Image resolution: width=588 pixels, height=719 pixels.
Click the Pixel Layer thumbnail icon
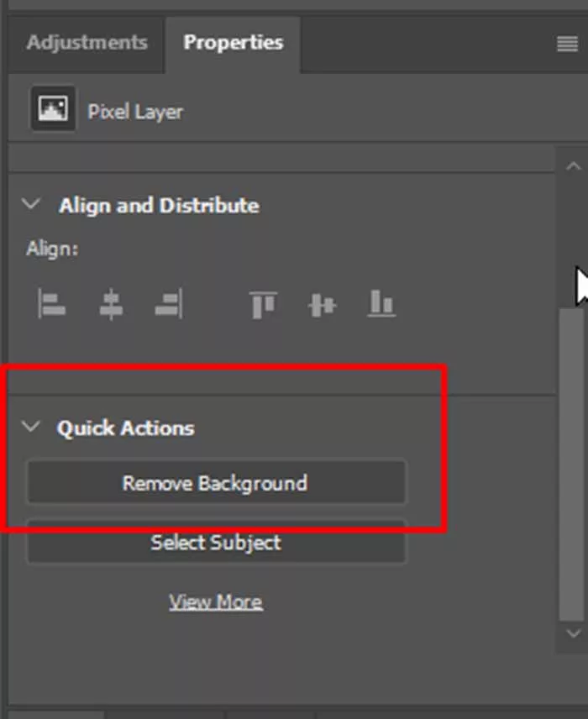pyautogui.click(x=52, y=111)
